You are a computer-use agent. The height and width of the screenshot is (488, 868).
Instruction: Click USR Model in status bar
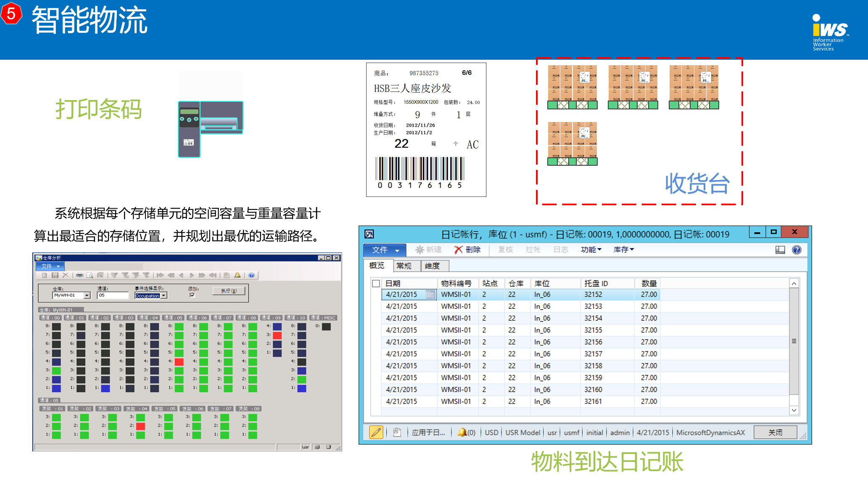point(522,432)
